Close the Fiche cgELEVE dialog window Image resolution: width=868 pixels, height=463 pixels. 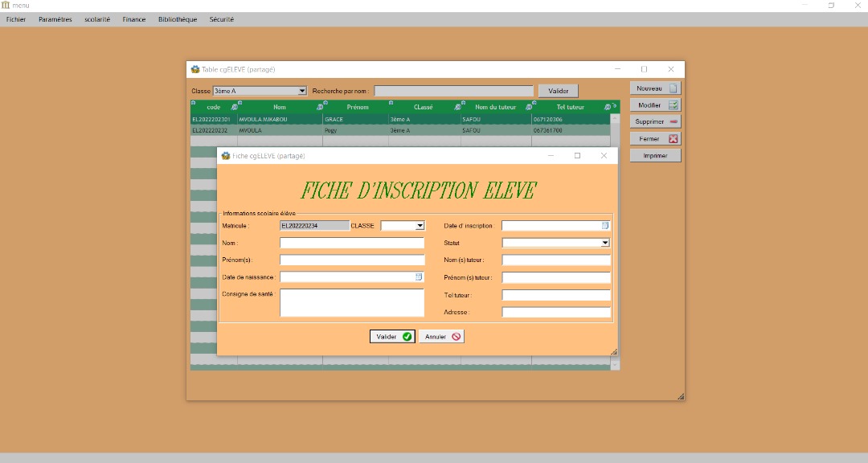(604, 156)
